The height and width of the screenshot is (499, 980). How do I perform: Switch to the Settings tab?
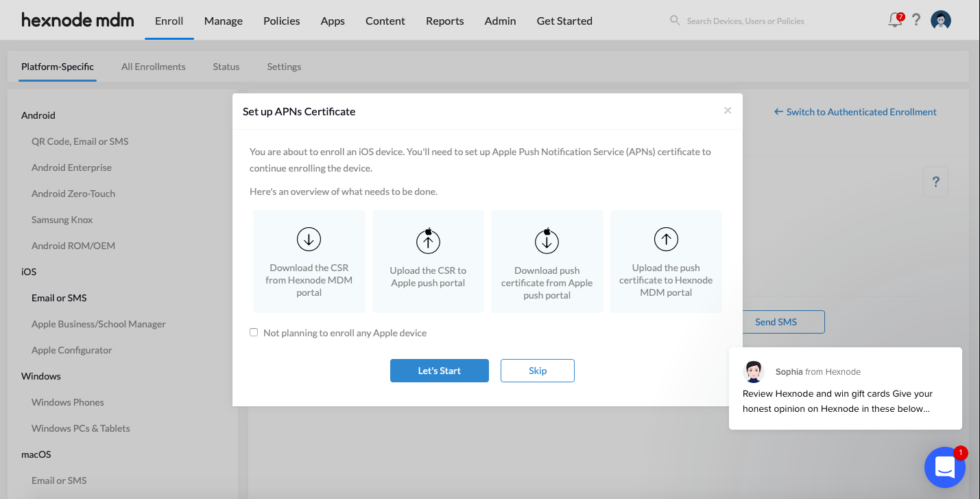pyautogui.click(x=284, y=67)
